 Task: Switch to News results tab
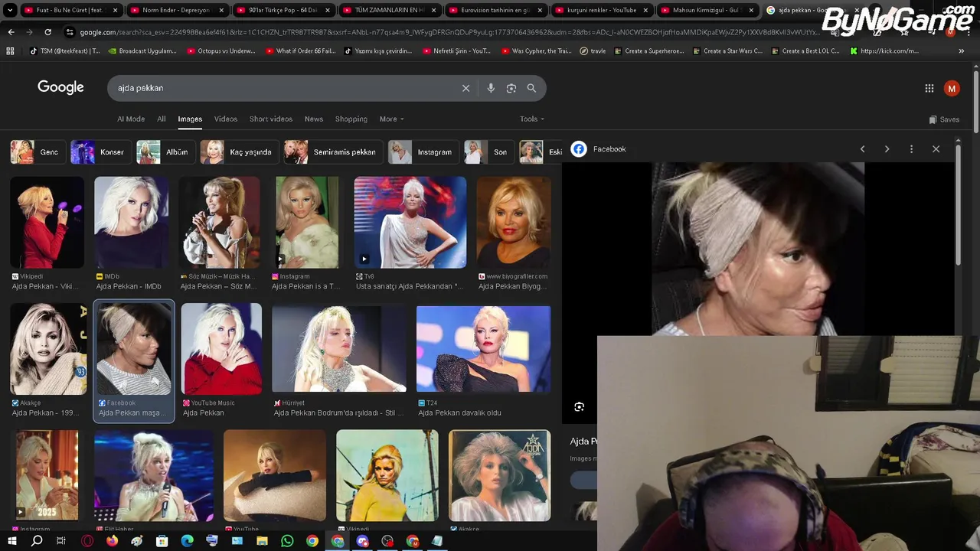click(314, 119)
